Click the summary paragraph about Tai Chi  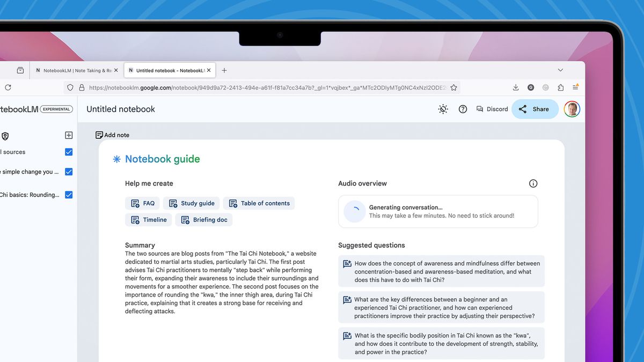[222, 282]
